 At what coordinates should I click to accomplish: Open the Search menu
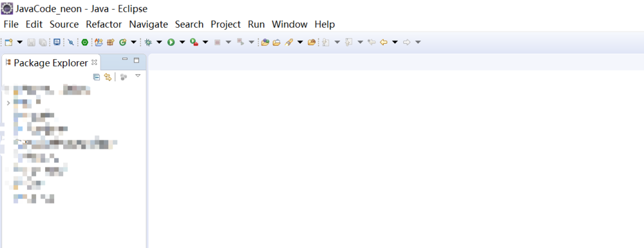(189, 24)
